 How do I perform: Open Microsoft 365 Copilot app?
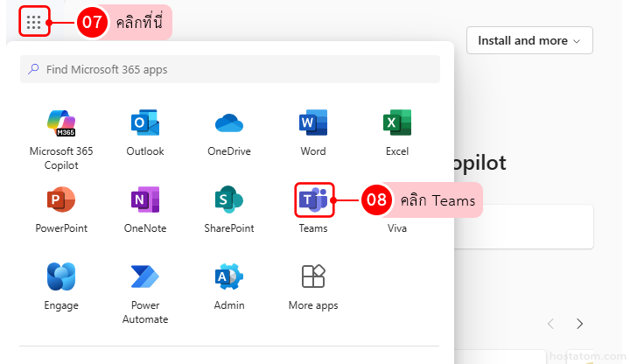pos(61,123)
